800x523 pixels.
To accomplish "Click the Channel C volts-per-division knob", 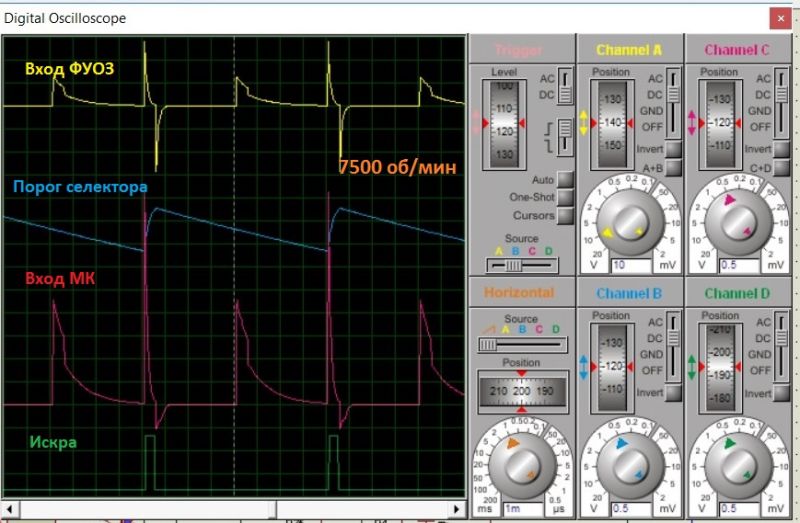I will click(738, 222).
